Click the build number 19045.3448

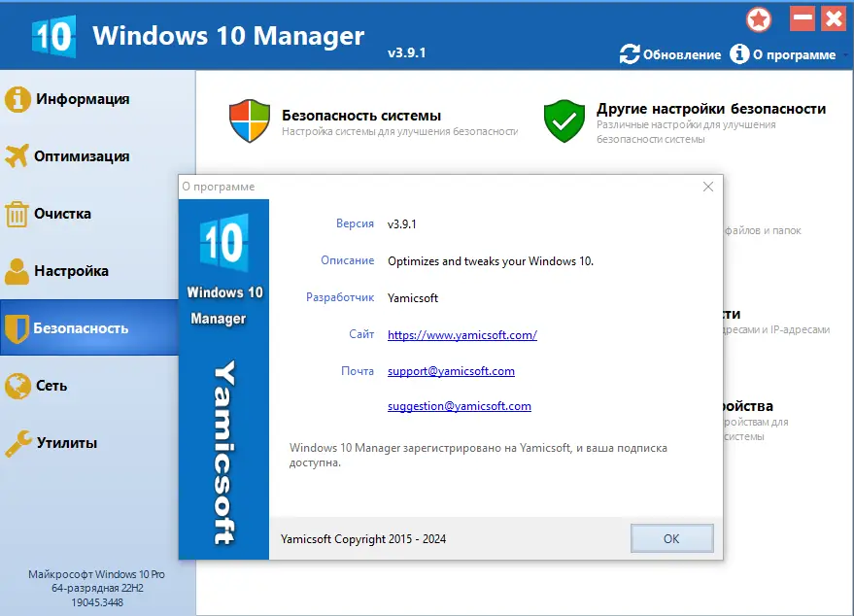97,602
